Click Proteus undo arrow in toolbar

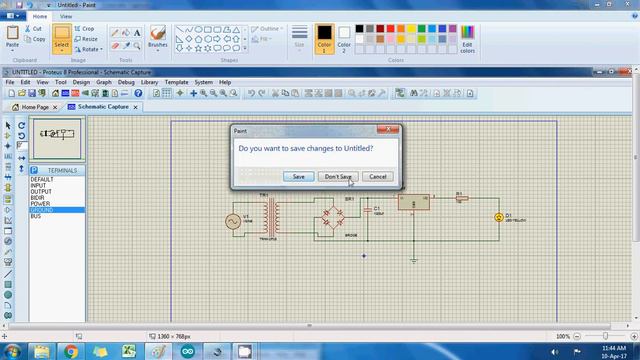pyautogui.click(x=251, y=93)
